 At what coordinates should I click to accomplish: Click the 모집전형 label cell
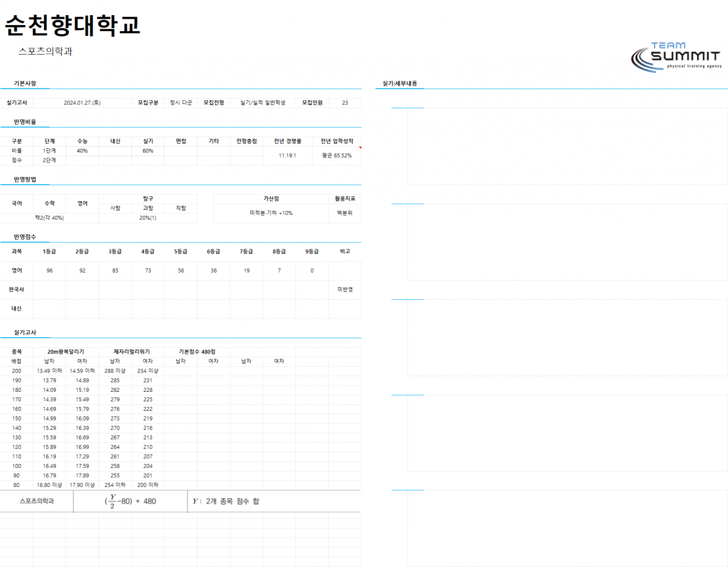(x=214, y=103)
